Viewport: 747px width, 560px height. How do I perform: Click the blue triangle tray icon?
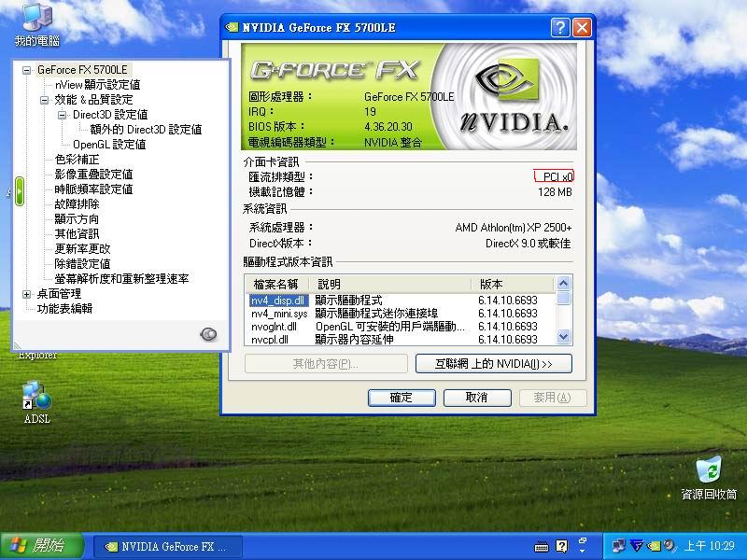click(637, 546)
